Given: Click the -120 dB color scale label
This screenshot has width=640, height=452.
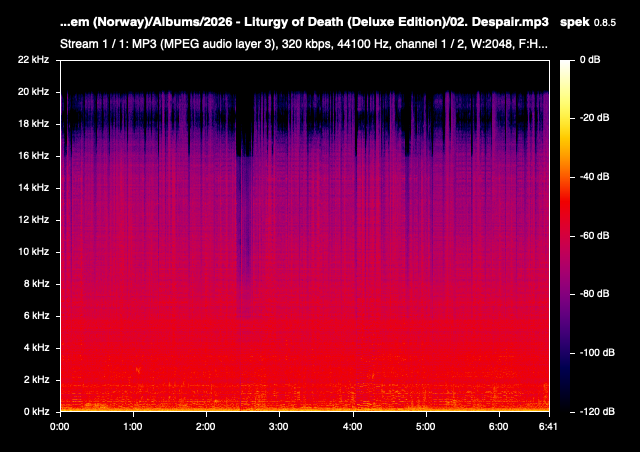Looking at the screenshot, I should tap(597, 412).
